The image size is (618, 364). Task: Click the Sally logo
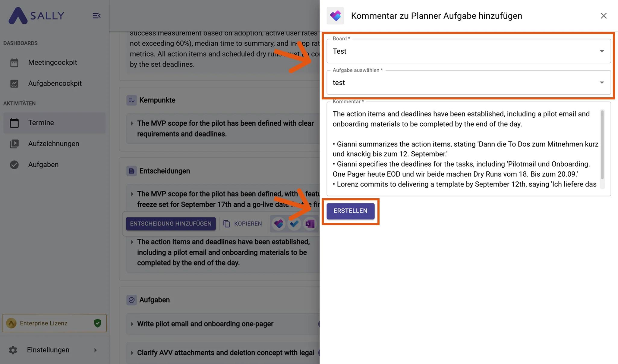coord(36,15)
